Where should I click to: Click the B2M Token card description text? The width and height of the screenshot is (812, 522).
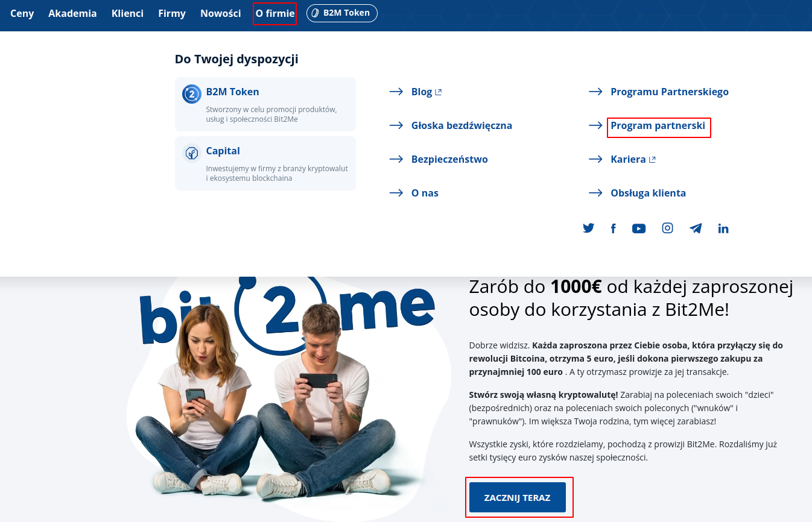tap(271, 115)
